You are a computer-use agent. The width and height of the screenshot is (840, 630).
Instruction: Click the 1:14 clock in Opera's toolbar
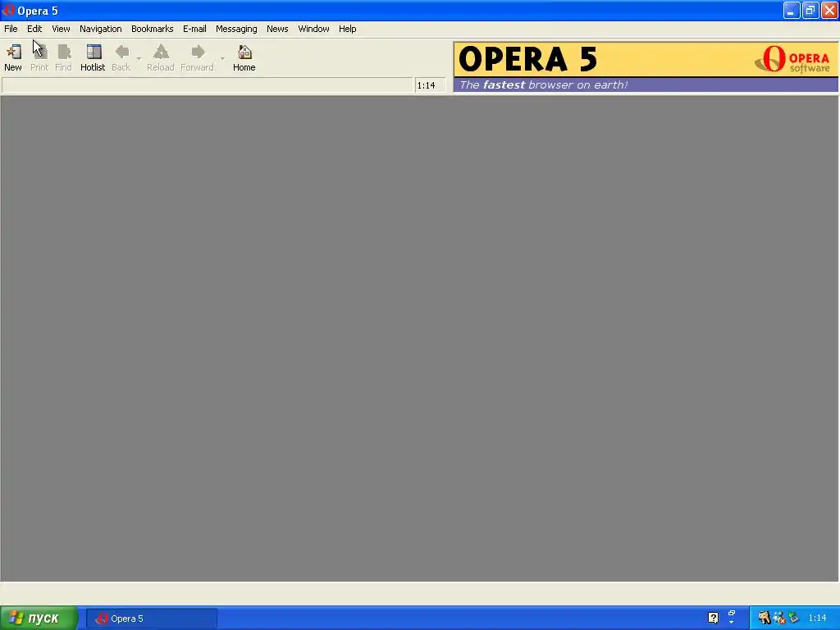point(430,85)
